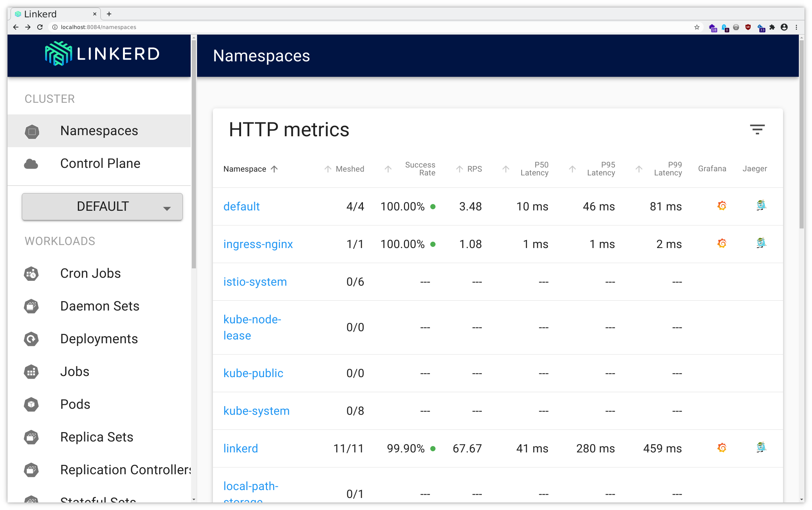Reload the browser page
The image size is (812, 510).
pyautogui.click(x=40, y=27)
